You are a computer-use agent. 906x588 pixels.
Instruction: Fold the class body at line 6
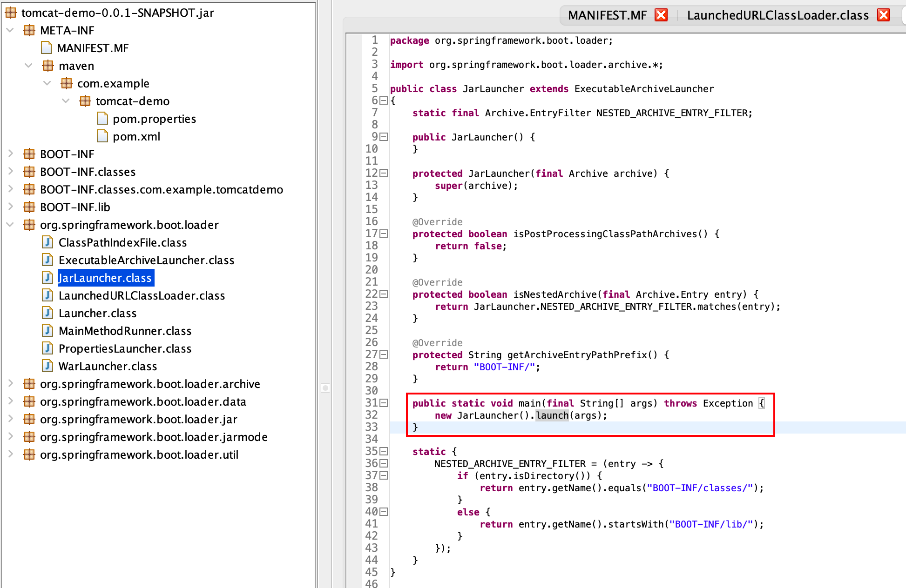click(x=384, y=100)
